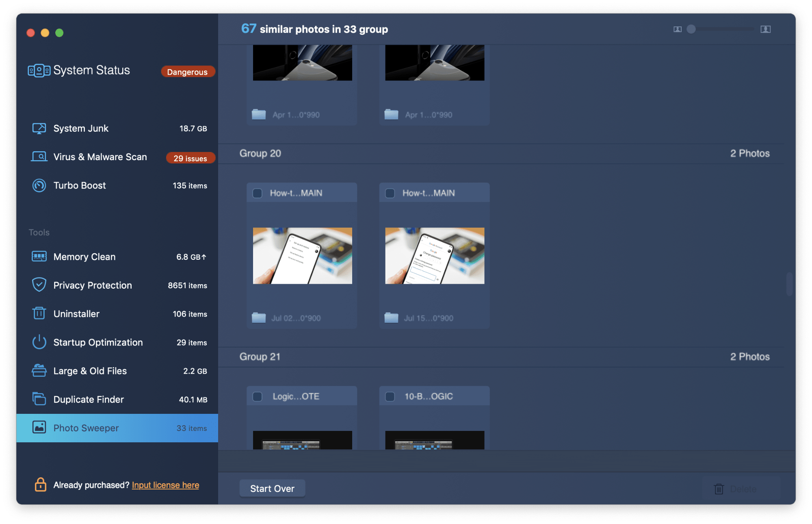Toggle checkbox for right photo in Group 20
Screen dimensions: 812x524
click(x=390, y=193)
